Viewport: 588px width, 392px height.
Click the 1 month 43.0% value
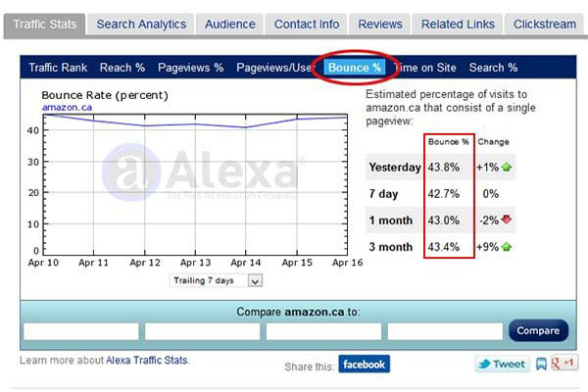tap(444, 220)
